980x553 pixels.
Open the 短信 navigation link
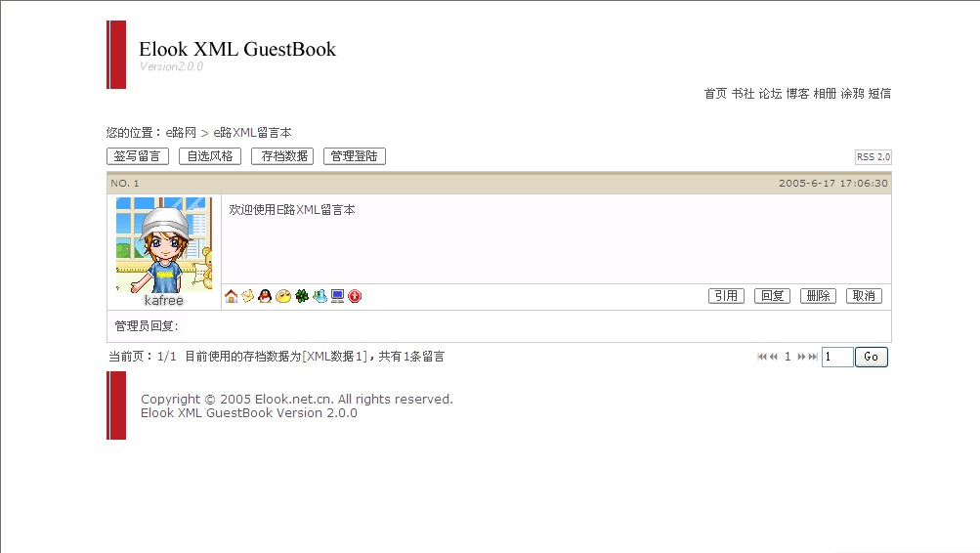(879, 94)
